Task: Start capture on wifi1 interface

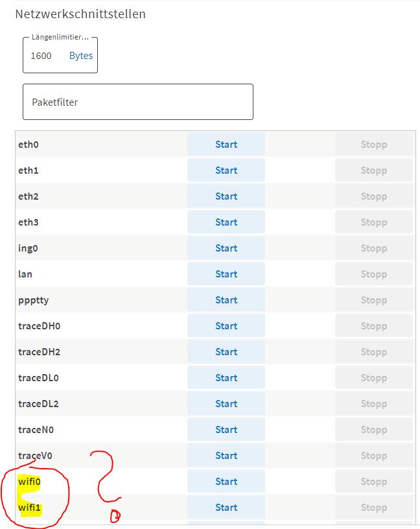Action: 226,508
